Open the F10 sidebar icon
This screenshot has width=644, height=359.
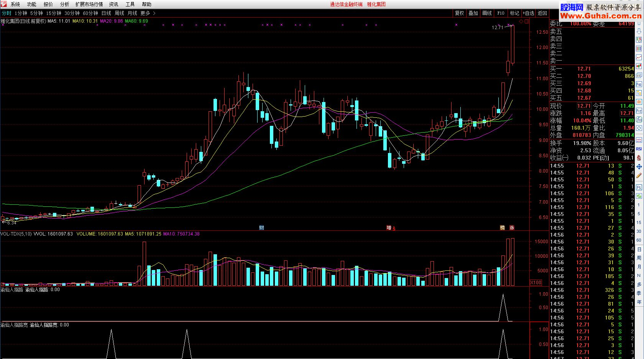pos(639,84)
